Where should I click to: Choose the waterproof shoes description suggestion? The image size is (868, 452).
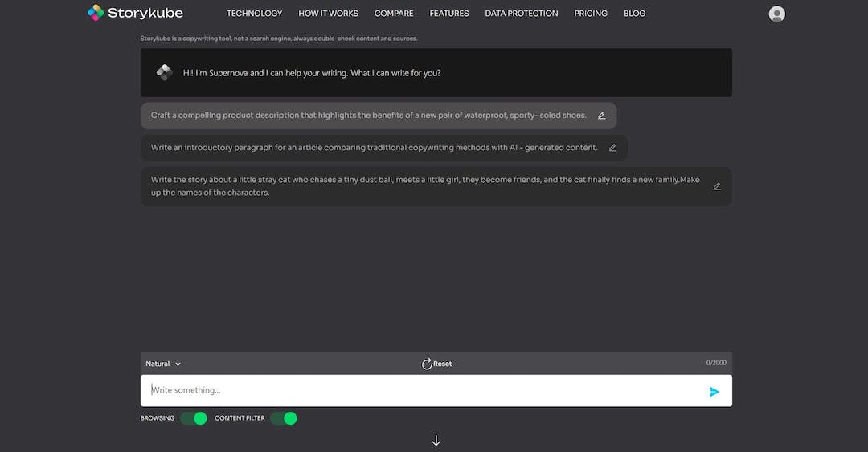(x=368, y=116)
